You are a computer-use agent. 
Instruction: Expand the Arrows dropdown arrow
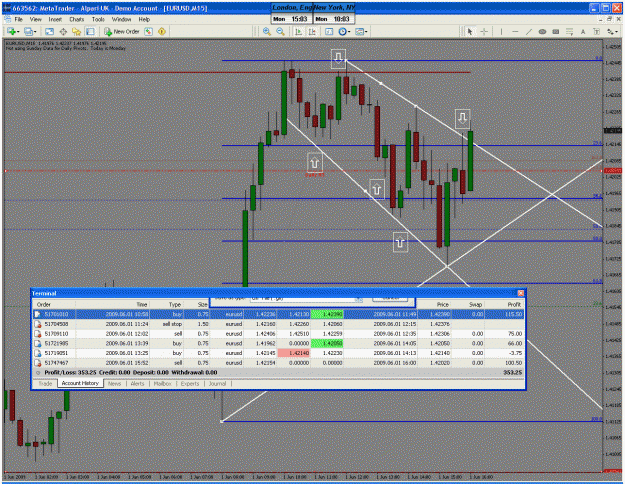tap(616, 32)
